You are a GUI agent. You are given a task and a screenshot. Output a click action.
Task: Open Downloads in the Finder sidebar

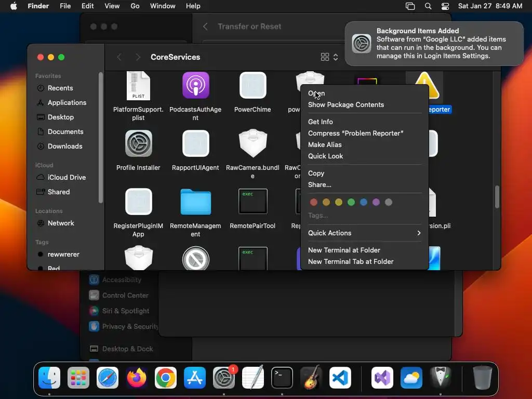[x=65, y=146]
